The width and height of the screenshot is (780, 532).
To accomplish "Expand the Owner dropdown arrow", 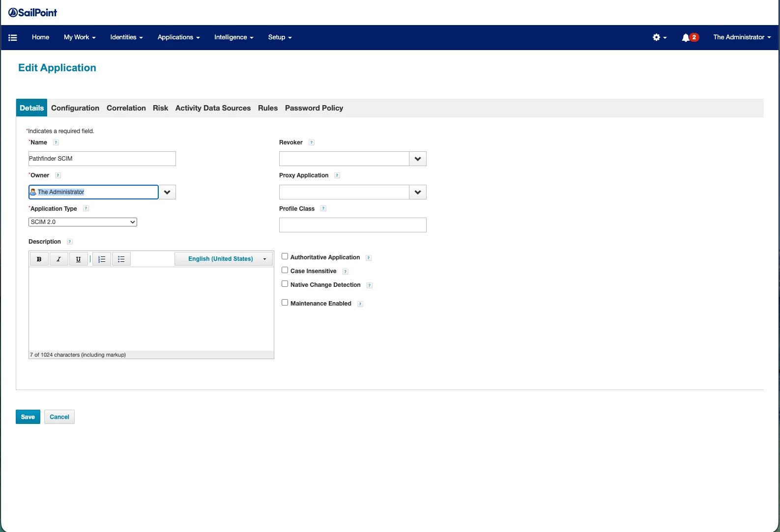I will (167, 192).
